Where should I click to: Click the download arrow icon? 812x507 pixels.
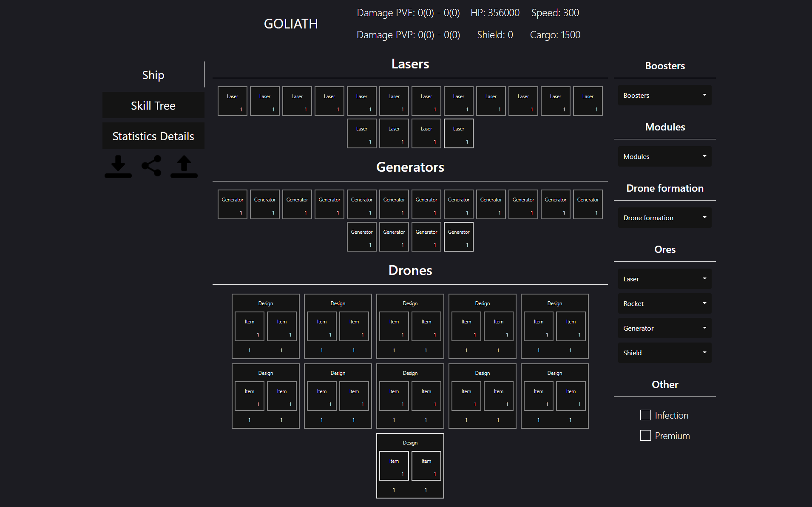pos(118,166)
